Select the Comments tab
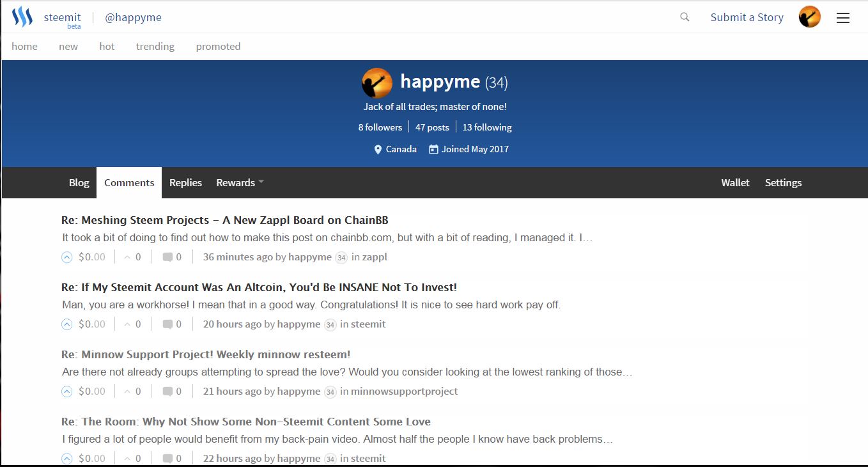This screenshot has width=868, height=467. (129, 182)
